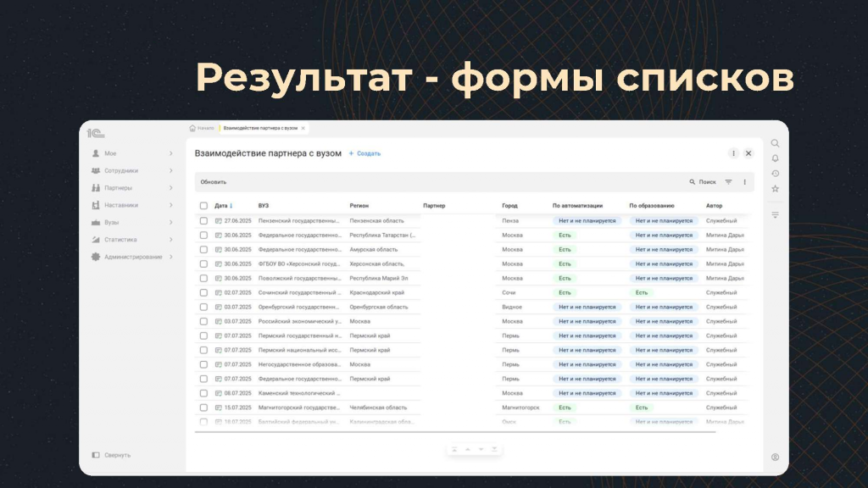
Task: Expand the chevron next to Наставники
Action: point(170,205)
